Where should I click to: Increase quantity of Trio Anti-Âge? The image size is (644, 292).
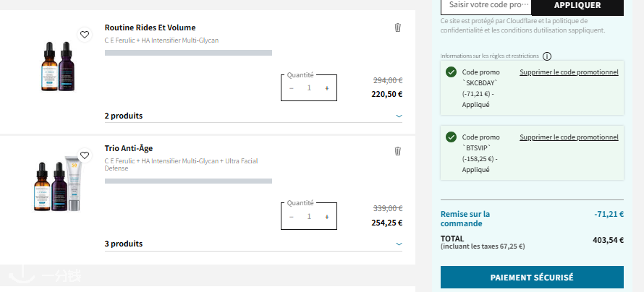pos(327,217)
